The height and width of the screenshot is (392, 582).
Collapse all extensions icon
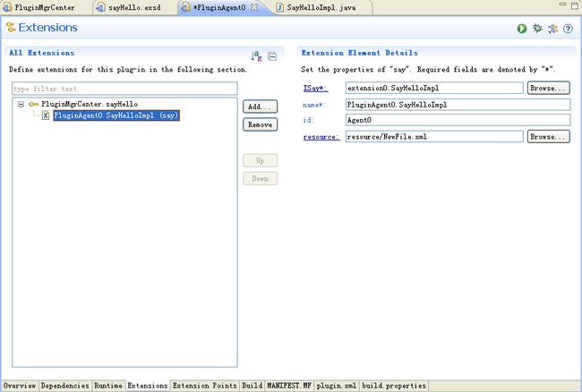(x=272, y=56)
